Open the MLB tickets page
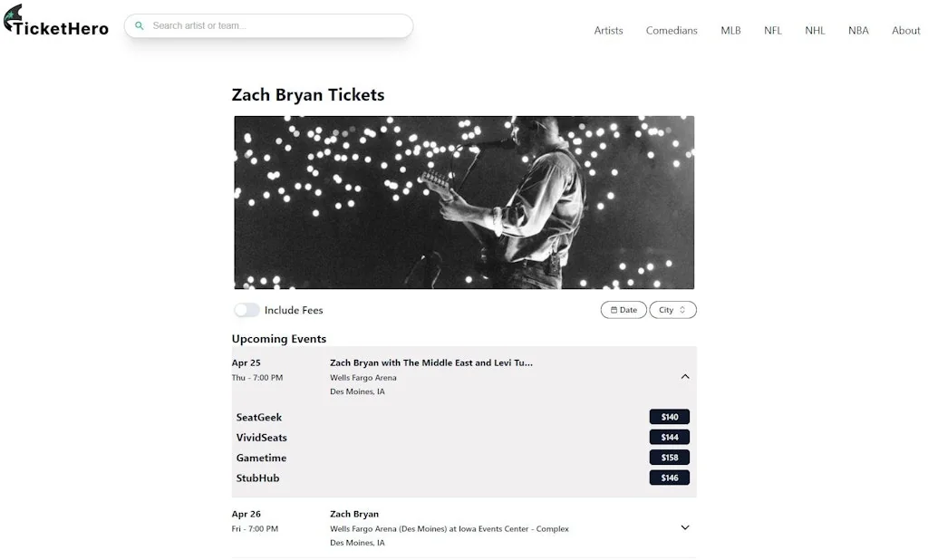Screen dimensions: 928x560 (730, 30)
